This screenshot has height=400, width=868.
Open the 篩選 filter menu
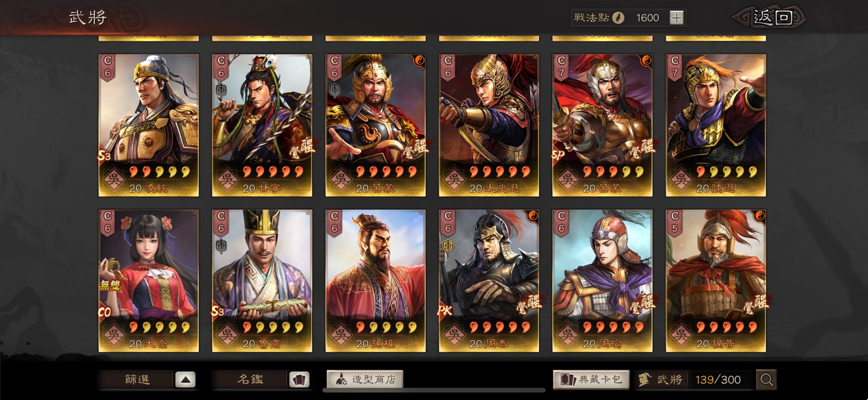[x=137, y=380]
